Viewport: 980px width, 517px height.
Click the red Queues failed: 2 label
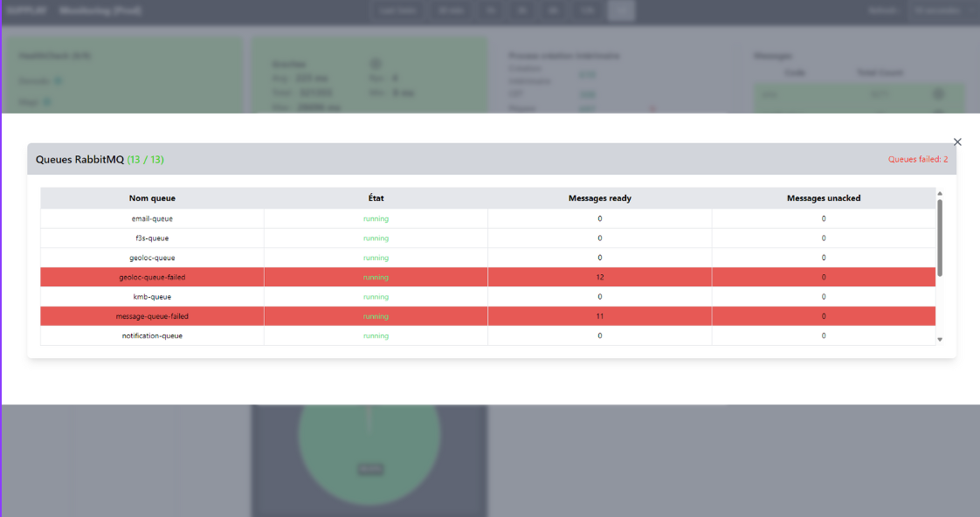pos(917,160)
